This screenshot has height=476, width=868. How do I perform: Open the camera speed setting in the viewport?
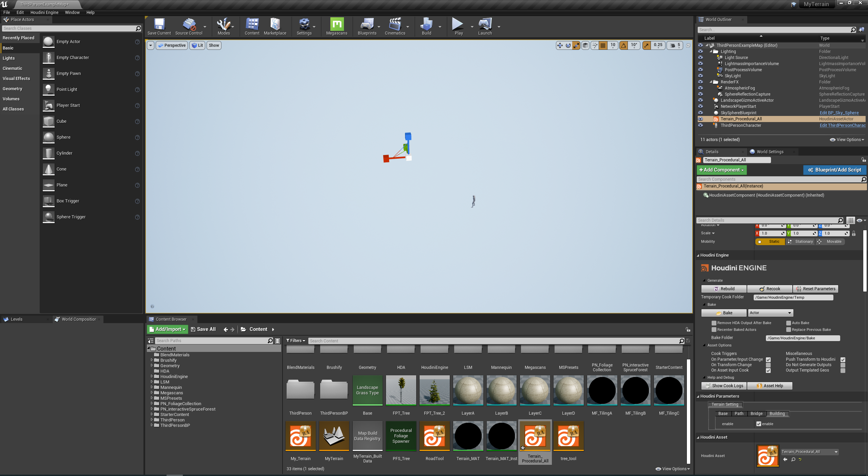(x=675, y=45)
